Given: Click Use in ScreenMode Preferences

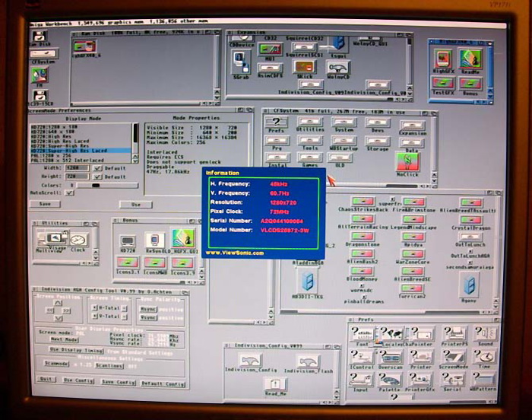Looking at the screenshot, I should [136, 205].
